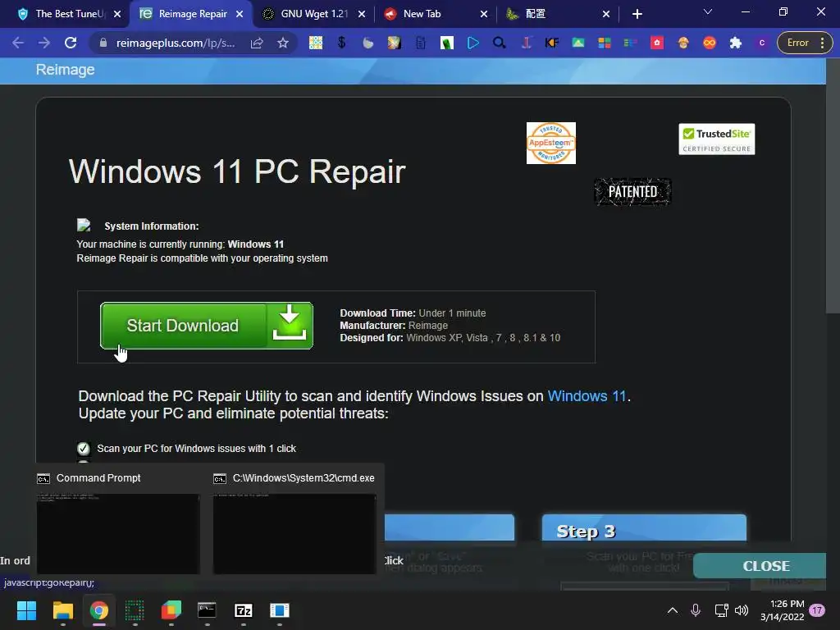Click the colorful grid extension icon
Viewport: 840px width, 630px height.
[x=316, y=43]
